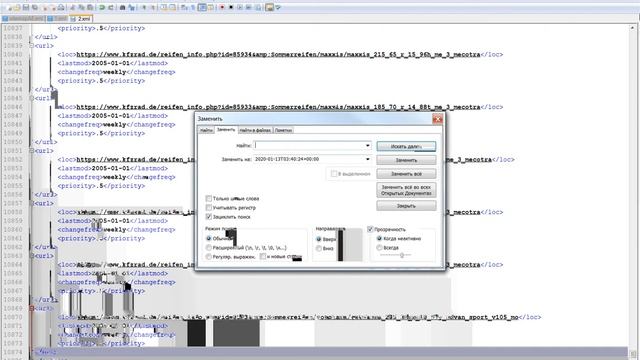This screenshot has height=360, width=640.
Task: Click the Print toolbar icon
Action: tap(61, 7)
